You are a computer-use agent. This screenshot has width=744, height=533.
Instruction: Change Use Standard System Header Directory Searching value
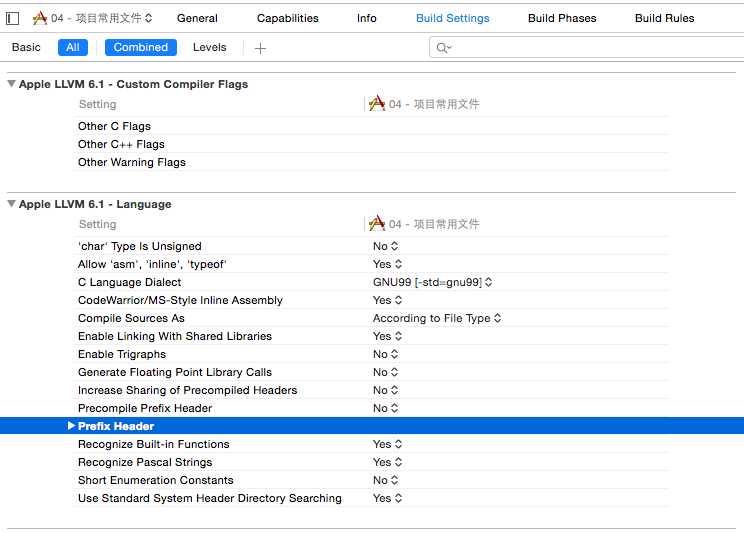coord(387,498)
